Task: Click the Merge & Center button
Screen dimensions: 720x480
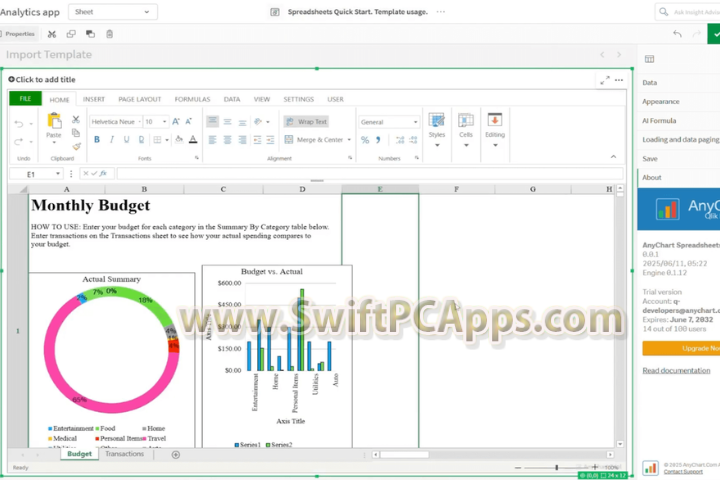Action: coord(317,140)
